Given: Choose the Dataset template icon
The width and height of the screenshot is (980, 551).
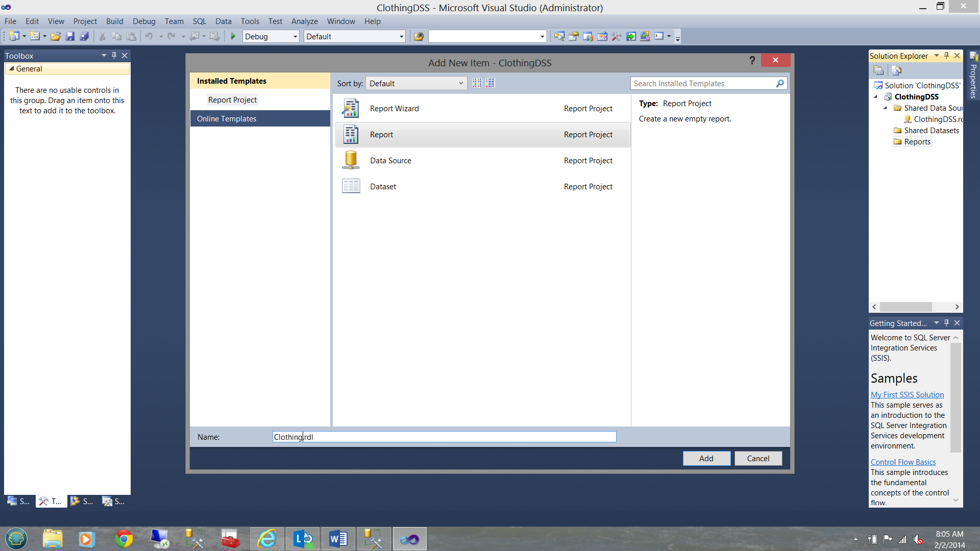Looking at the screenshot, I should [351, 186].
